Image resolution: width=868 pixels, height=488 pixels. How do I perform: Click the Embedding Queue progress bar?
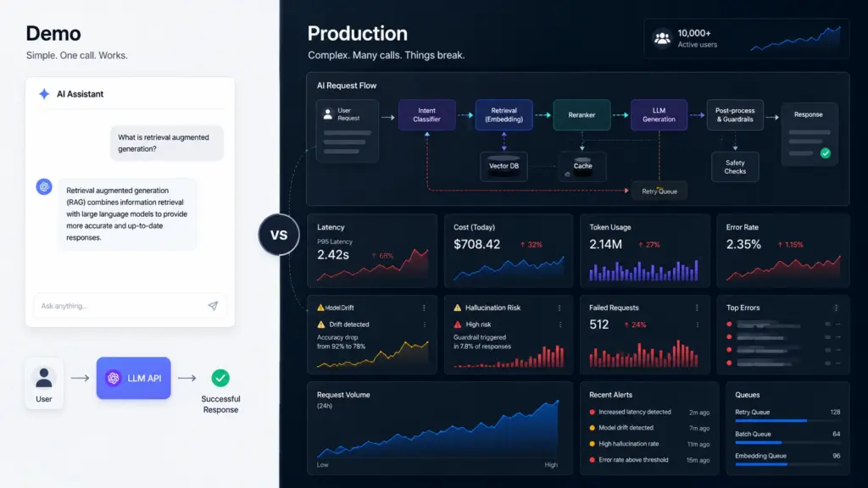[787, 464]
